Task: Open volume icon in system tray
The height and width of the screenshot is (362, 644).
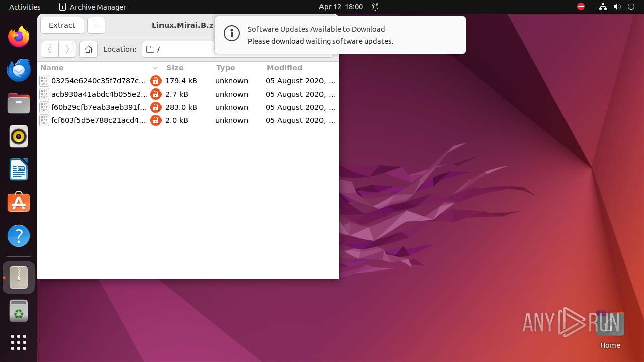Action: pos(617,7)
